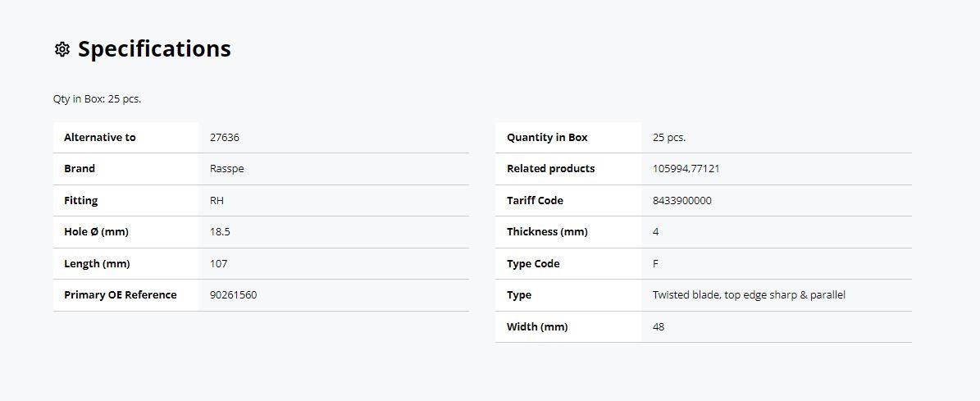Image resolution: width=980 pixels, height=401 pixels.
Task: Select the 'Qty in Box: 25 pcs.' text
Action: tap(97, 98)
